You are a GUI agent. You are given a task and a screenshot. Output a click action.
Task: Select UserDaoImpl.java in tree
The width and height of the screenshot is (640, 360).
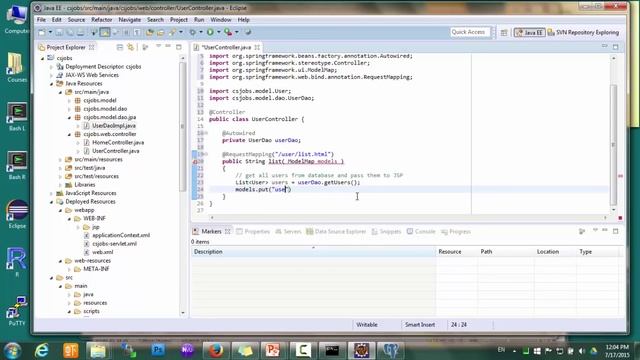113,126
